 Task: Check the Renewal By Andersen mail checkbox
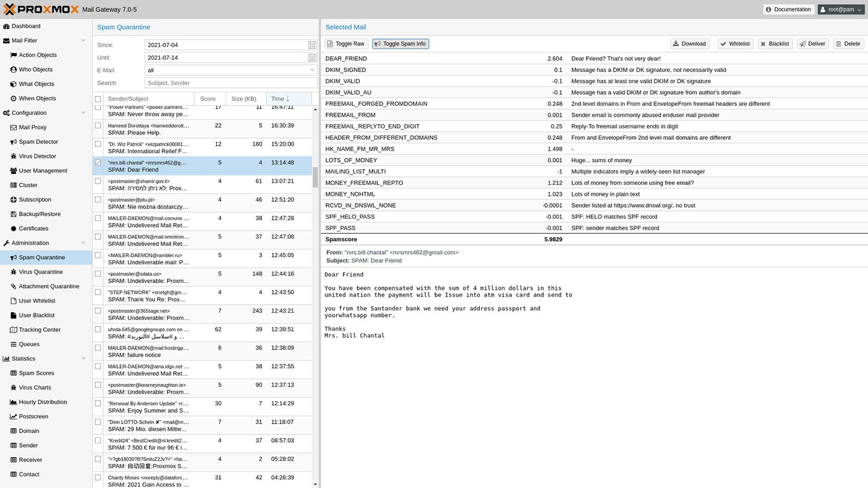pyautogui.click(x=98, y=403)
